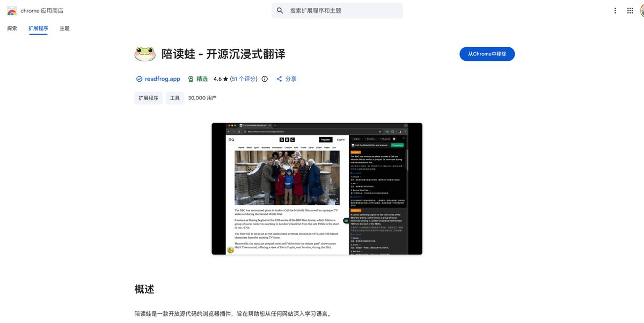Focus the 搜索扩展程序和主题 search field
The width and height of the screenshot is (644, 323).
click(x=337, y=11)
